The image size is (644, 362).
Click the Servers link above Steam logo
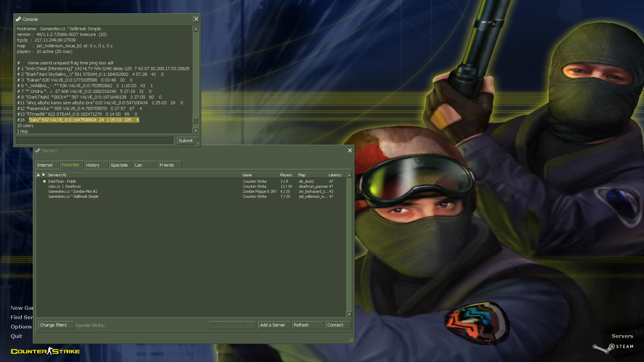coord(622,336)
